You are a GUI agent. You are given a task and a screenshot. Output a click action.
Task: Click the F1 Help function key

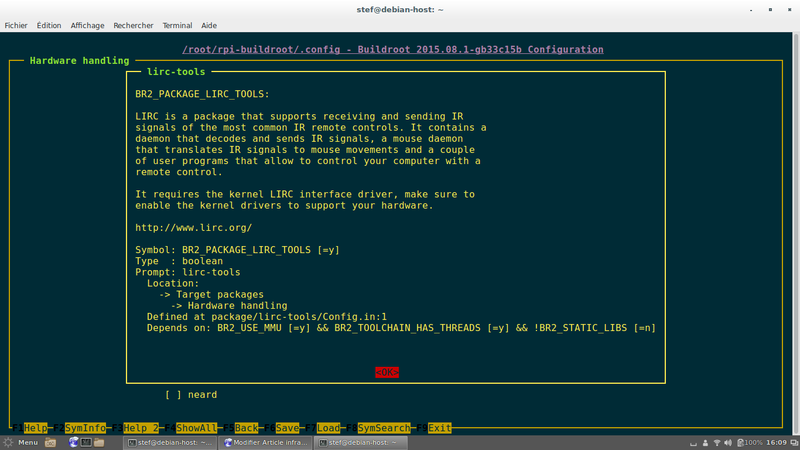30,428
